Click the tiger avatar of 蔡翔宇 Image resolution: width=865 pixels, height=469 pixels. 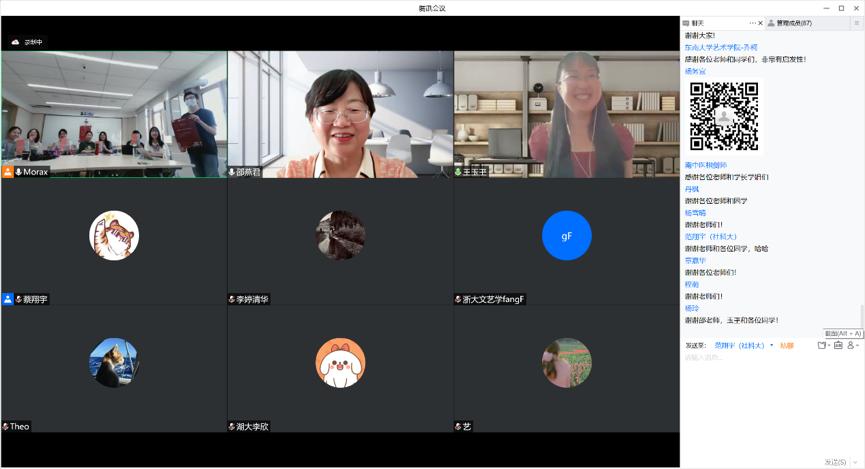(x=114, y=236)
